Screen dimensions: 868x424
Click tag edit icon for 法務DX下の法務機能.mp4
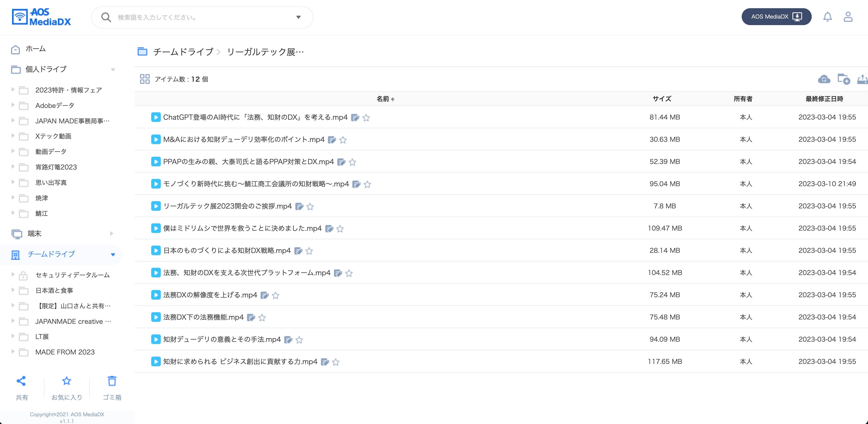click(x=251, y=318)
